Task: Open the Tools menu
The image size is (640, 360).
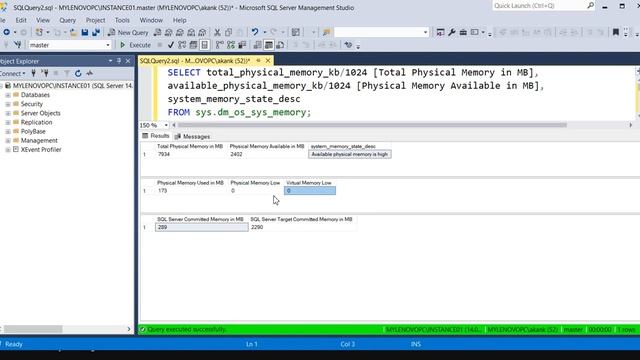Action: pos(122,20)
